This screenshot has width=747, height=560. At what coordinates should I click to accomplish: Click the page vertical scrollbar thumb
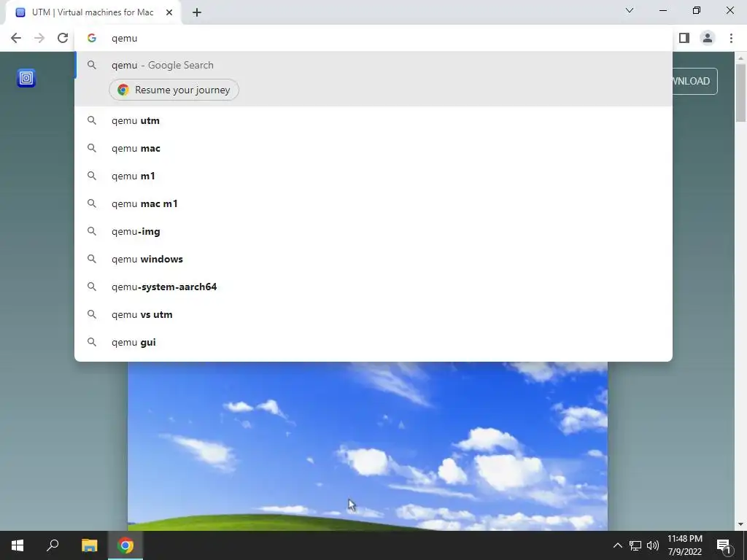click(740, 93)
